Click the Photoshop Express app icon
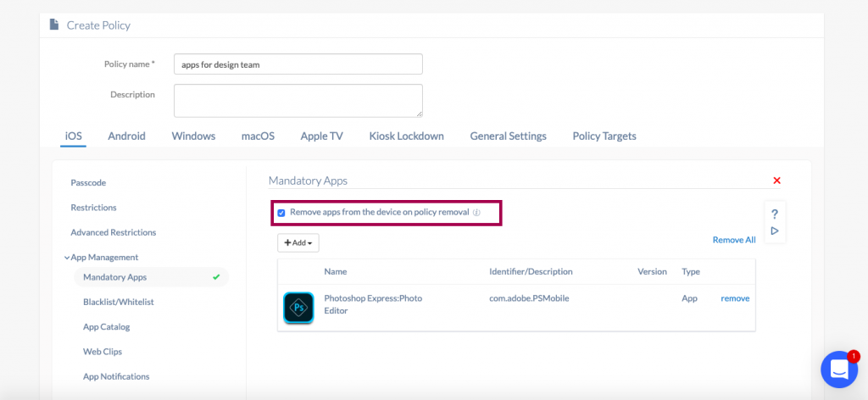This screenshot has width=868, height=400. tap(298, 308)
